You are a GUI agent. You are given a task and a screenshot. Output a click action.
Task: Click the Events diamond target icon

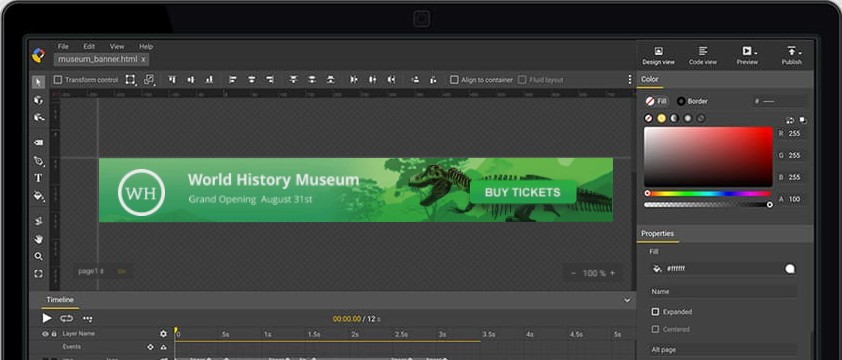click(150, 347)
